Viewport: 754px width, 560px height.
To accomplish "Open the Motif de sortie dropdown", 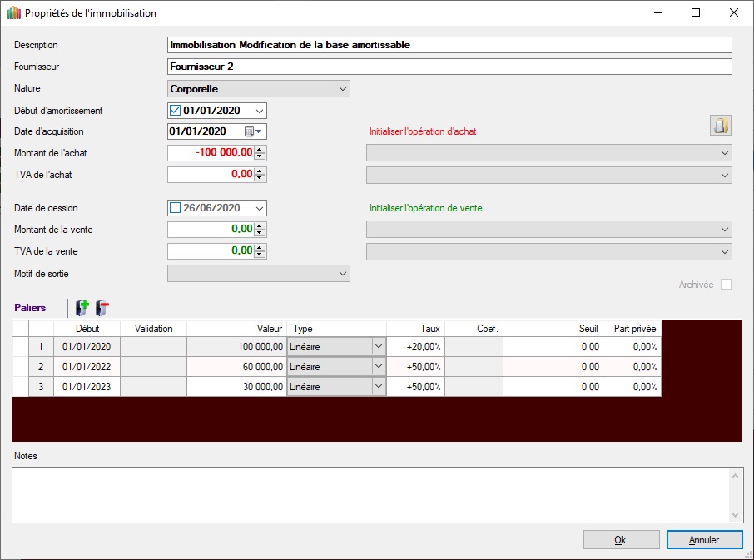I will click(259, 274).
